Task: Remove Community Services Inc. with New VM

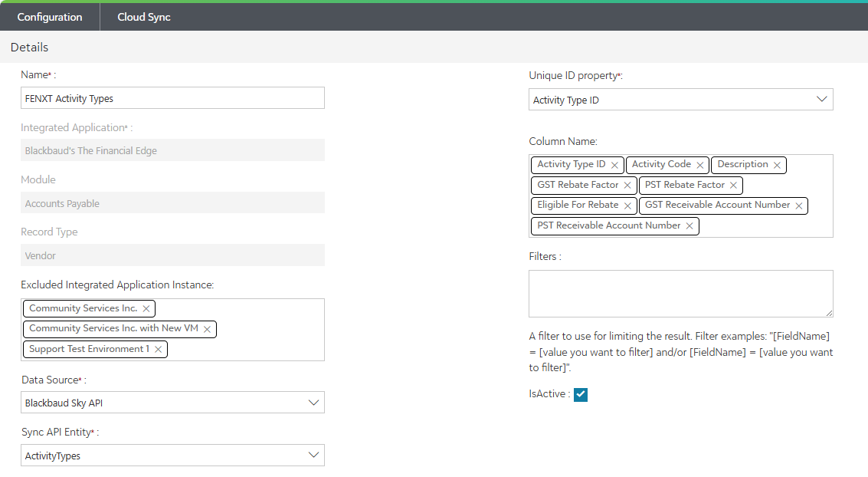Action: pos(207,329)
